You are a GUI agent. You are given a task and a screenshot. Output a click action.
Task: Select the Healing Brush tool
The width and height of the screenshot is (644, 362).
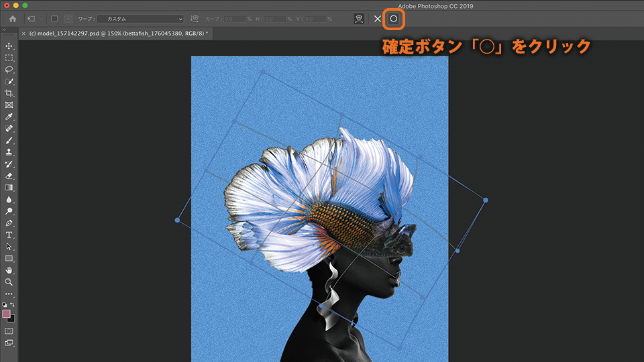pyautogui.click(x=9, y=129)
